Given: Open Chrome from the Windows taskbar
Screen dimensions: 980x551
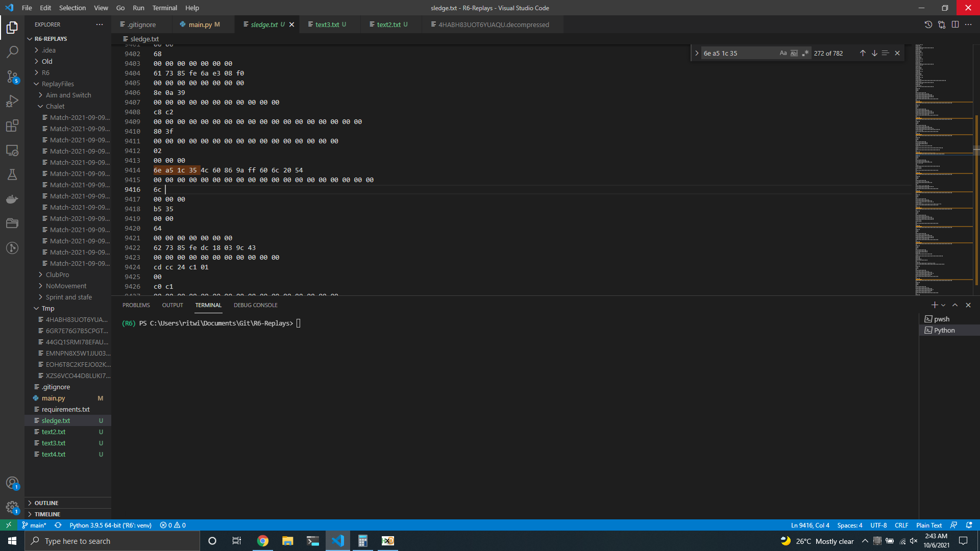Looking at the screenshot, I should tap(262, 541).
